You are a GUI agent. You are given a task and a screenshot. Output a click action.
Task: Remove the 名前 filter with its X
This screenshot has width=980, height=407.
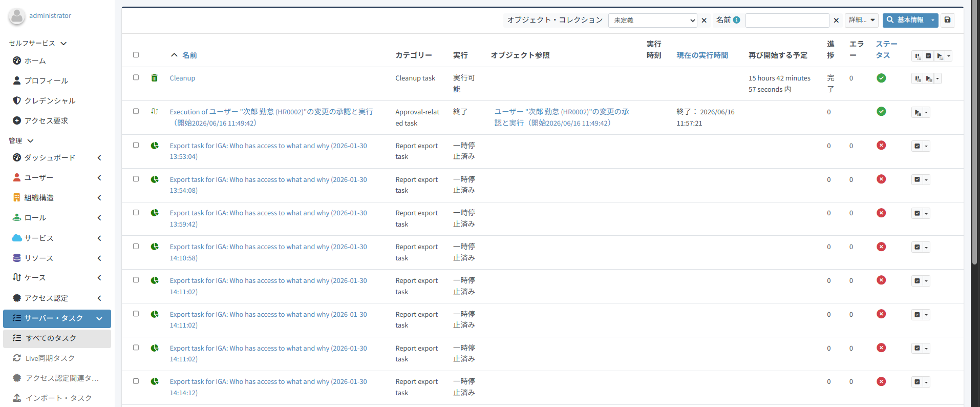pyautogui.click(x=836, y=21)
